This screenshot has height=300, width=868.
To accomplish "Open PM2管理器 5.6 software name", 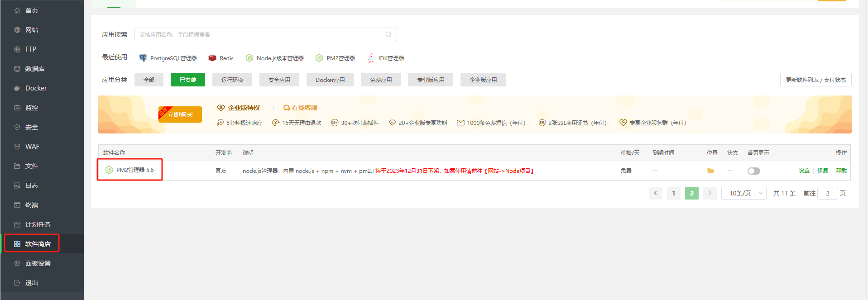I will click(135, 170).
